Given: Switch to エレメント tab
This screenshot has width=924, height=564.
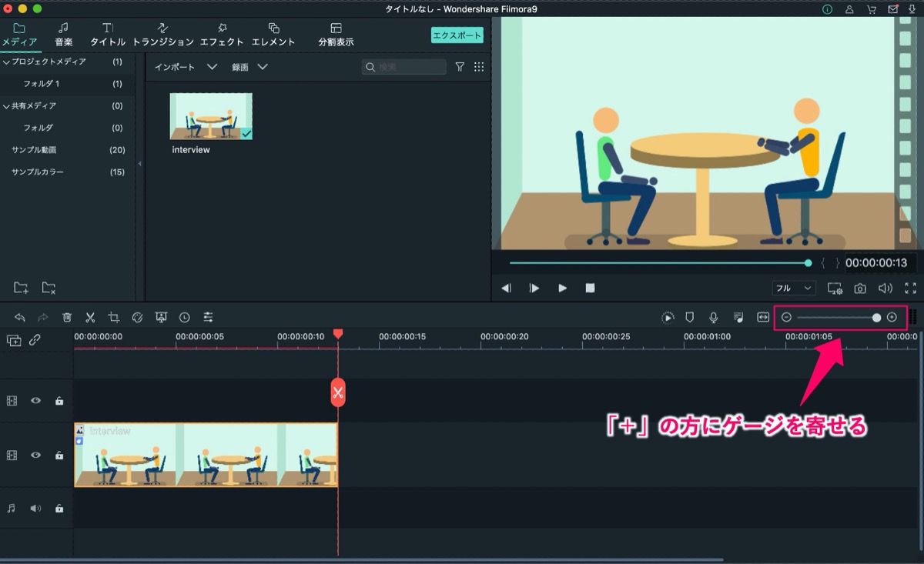Looking at the screenshot, I should [273, 35].
